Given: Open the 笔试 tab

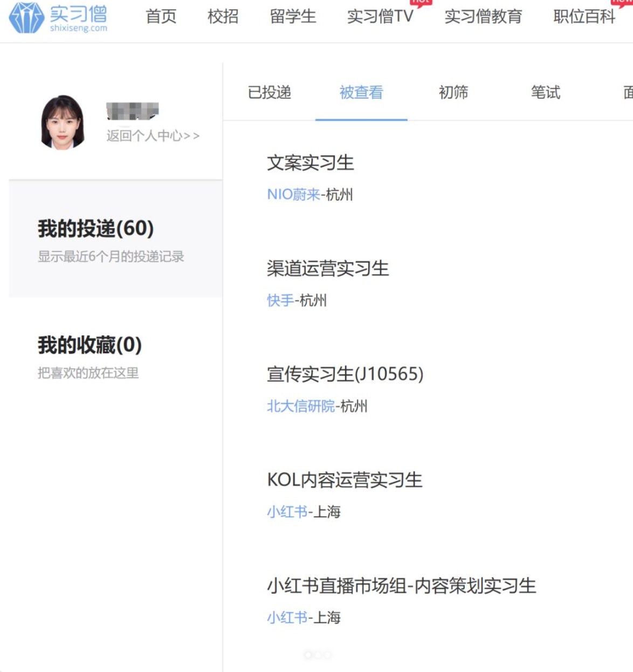Looking at the screenshot, I should click(x=545, y=92).
